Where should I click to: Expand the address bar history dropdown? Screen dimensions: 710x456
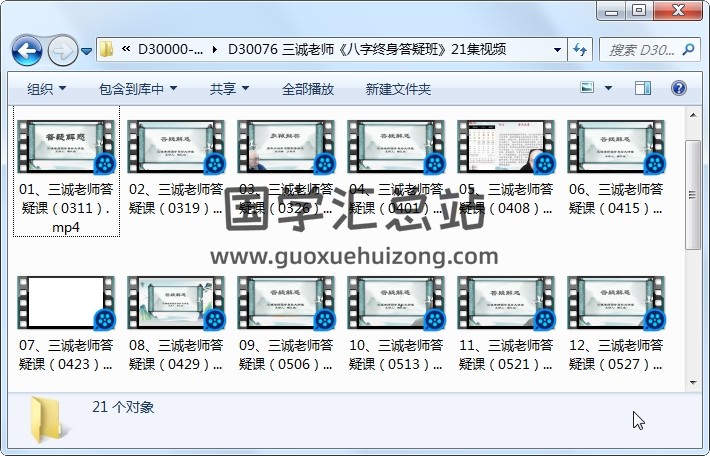click(557, 49)
